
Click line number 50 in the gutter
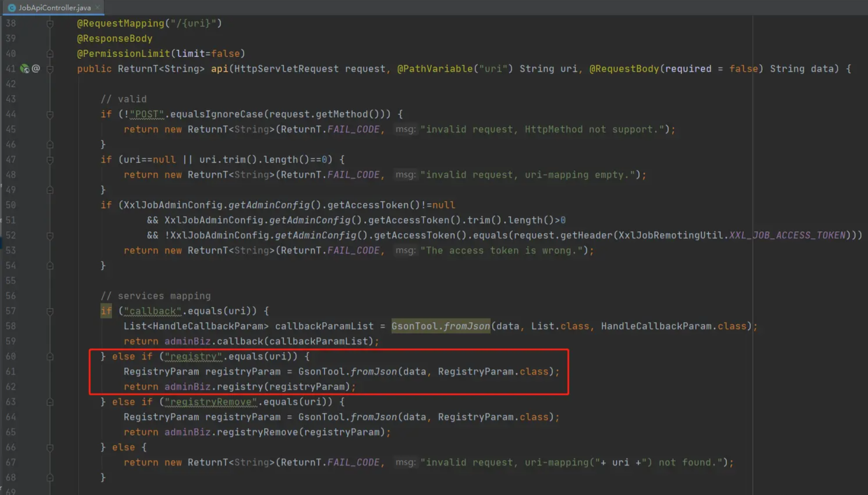tap(11, 205)
